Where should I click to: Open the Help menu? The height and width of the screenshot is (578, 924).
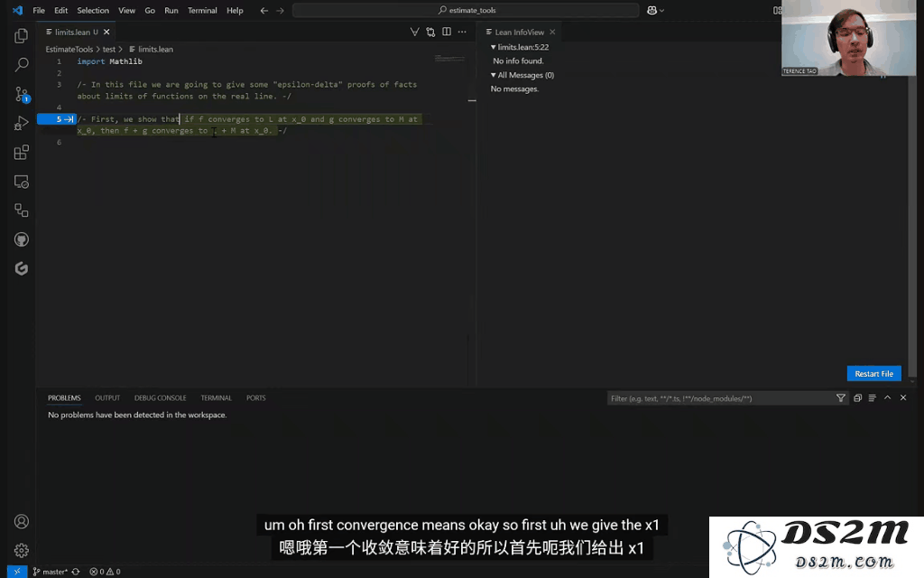click(x=235, y=10)
